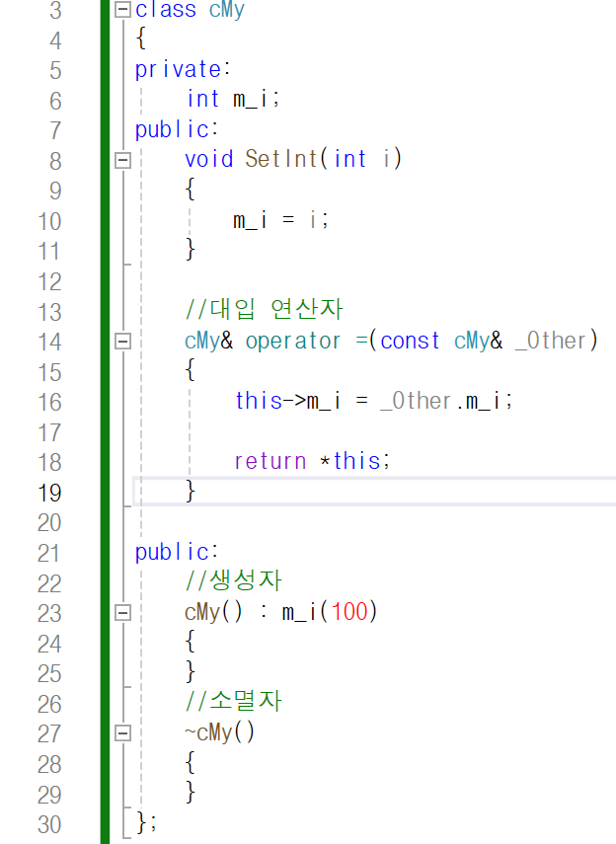
Task: Click the 'cMy' class name on line 3
Action: pos(227,10)
